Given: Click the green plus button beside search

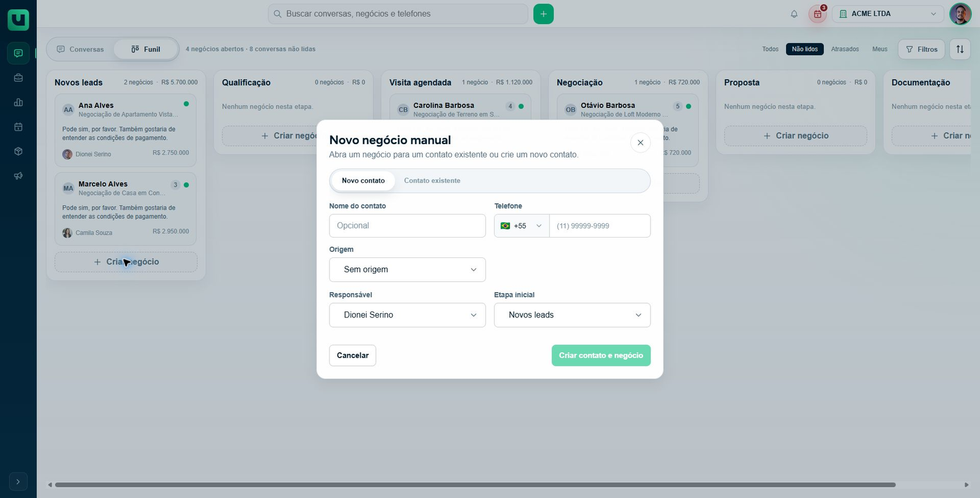Looking at the screenshot, I should (x=543, y=14).
